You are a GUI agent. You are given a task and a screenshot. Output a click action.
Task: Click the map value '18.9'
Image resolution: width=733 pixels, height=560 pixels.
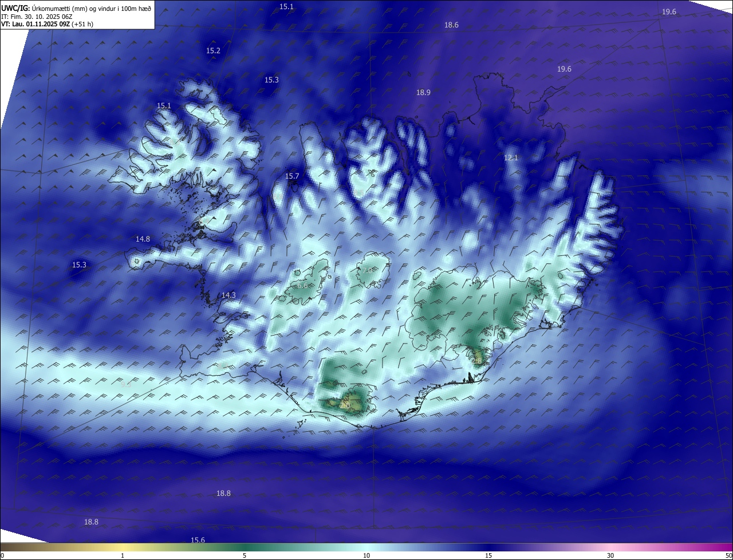click(x=423, y=93)
